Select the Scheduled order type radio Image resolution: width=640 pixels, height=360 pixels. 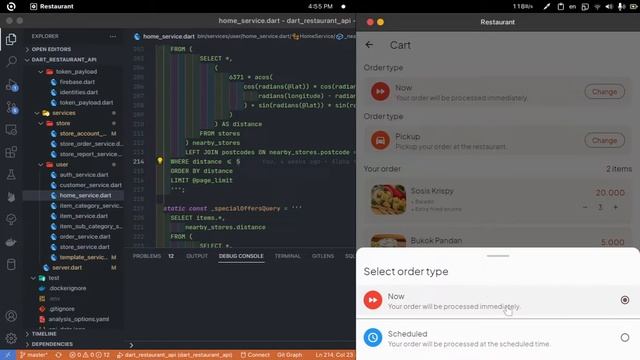click(x=624, y=338)
